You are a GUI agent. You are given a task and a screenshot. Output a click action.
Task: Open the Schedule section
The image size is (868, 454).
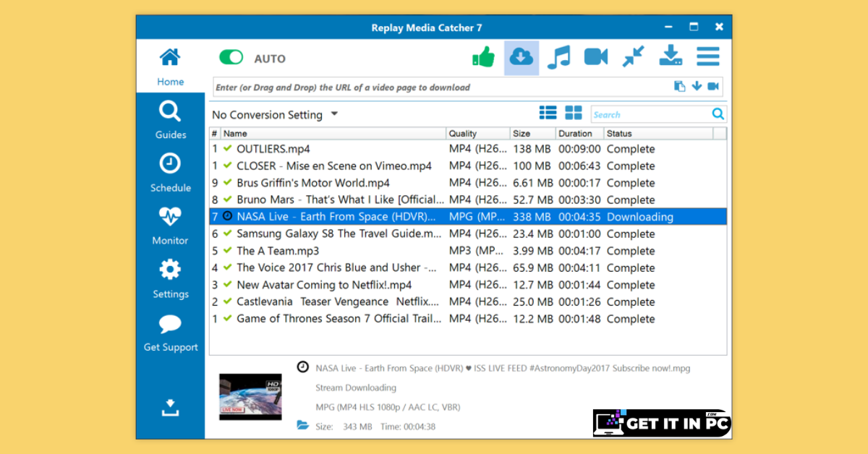171,173
